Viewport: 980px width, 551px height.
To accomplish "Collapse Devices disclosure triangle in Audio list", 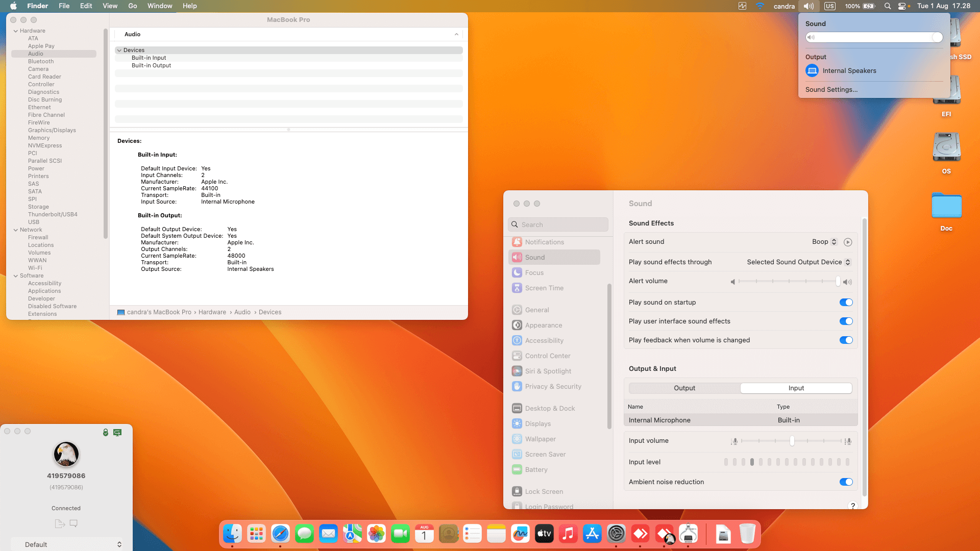I will click(119, 51).
